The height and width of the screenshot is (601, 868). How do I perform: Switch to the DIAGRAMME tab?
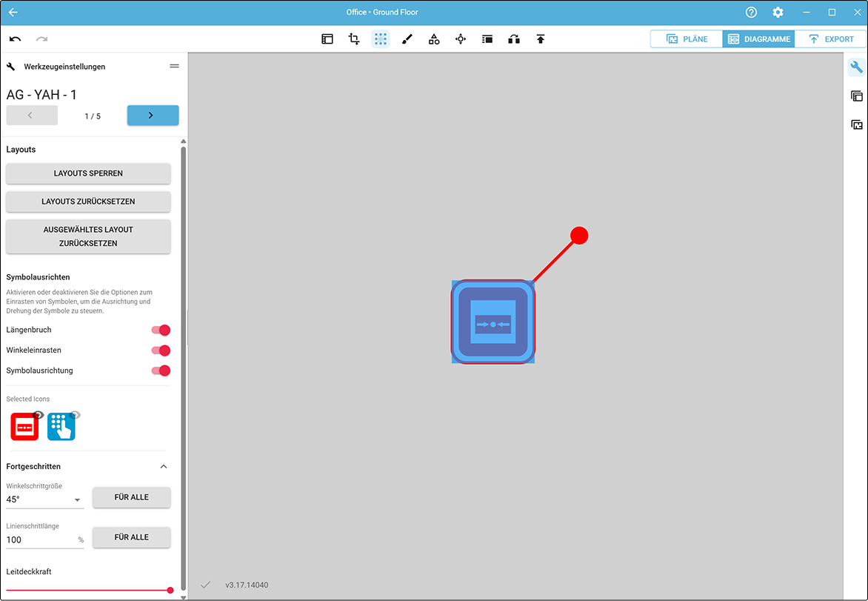pyautogui.click(x=758, y=39)
